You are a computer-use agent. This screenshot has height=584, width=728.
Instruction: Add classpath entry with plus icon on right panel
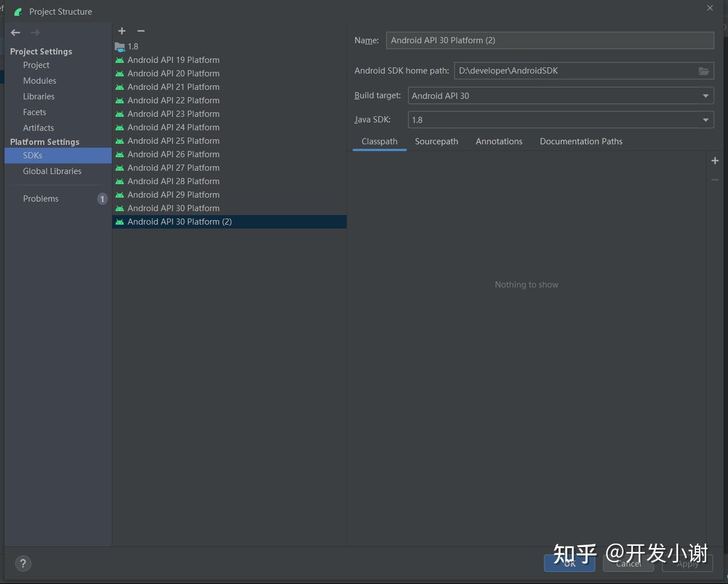[715, 161]
